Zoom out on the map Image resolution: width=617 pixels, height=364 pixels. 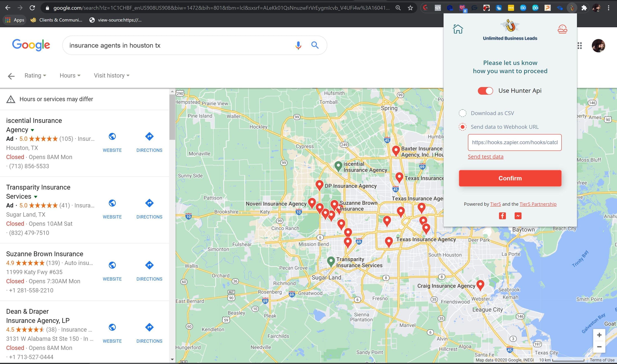tap(599, 347)
